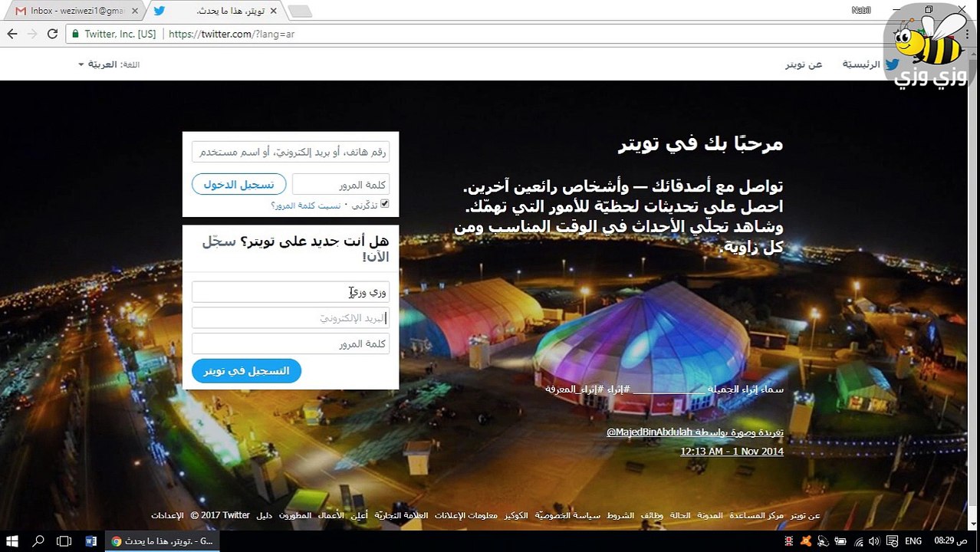The image size is (980, 552).
Task: Click the Twitter bird logo in header
Action: [x=892, y=64]
